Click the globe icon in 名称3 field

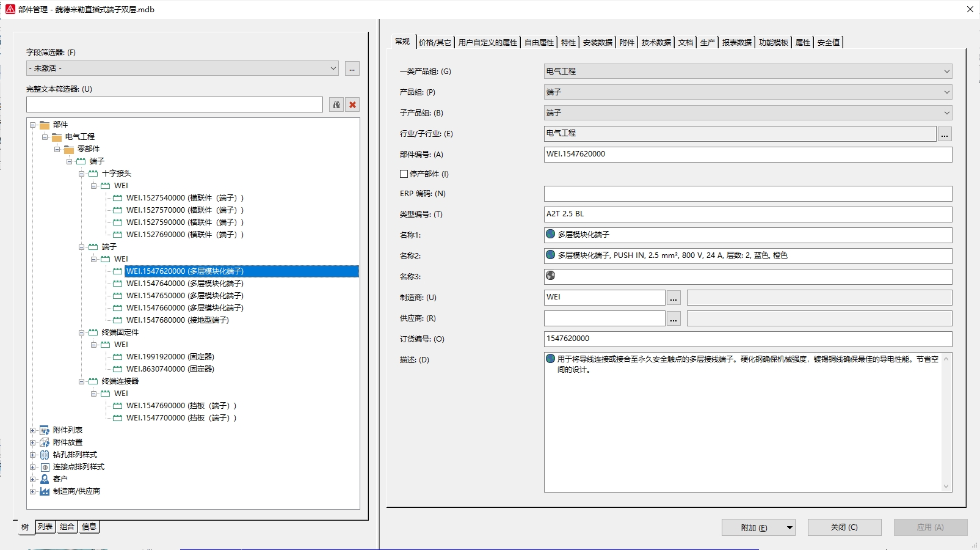pos(551,276)
